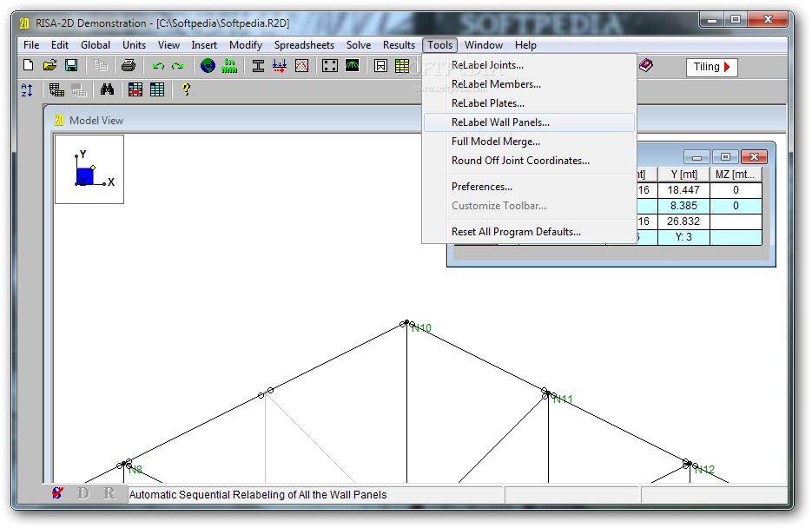
Task: Open the File menu
Action: point(31,45)
